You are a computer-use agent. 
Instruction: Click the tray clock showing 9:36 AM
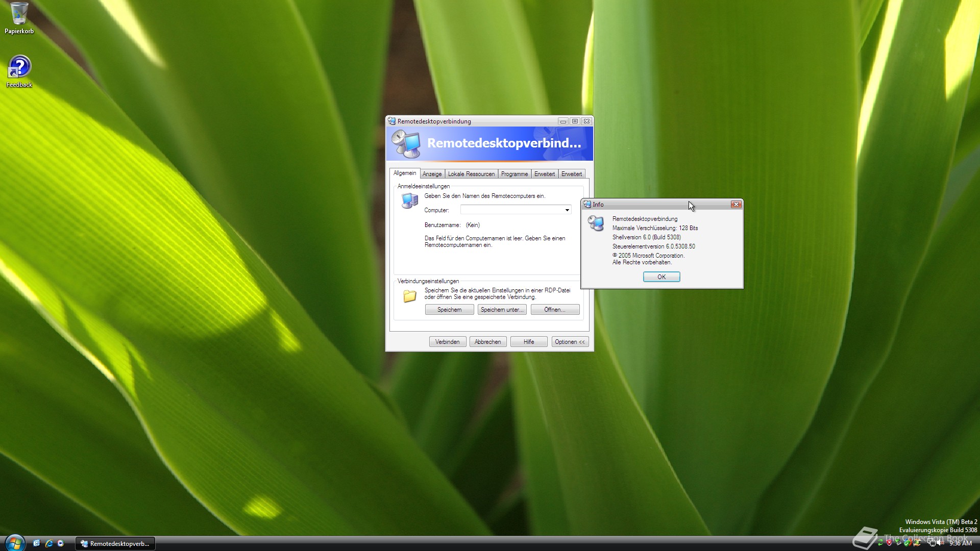point(960,543)
